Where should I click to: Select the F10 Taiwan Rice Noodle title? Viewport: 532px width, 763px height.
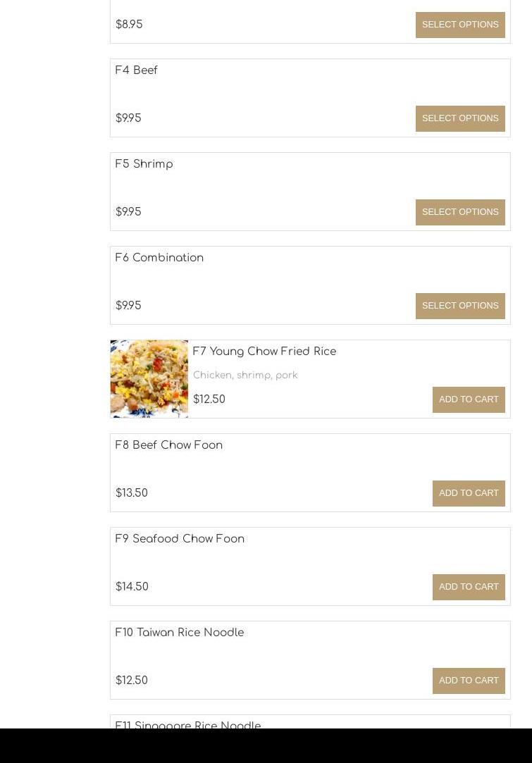point(180,633)
